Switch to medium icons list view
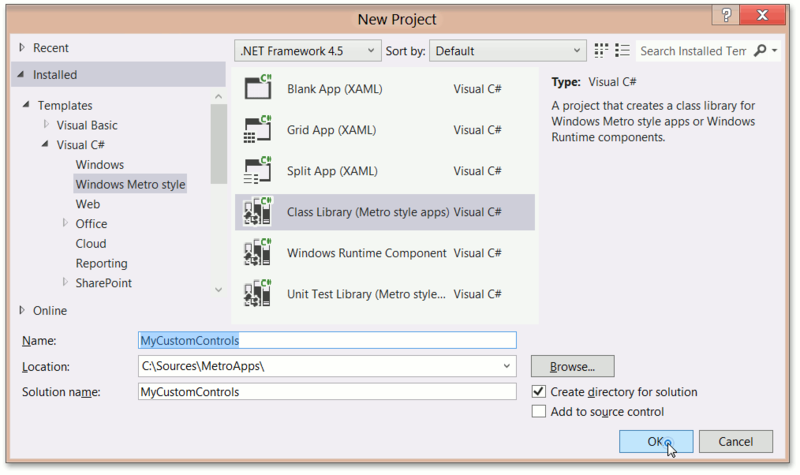800x475 pixels. click(x=622, y=51)
